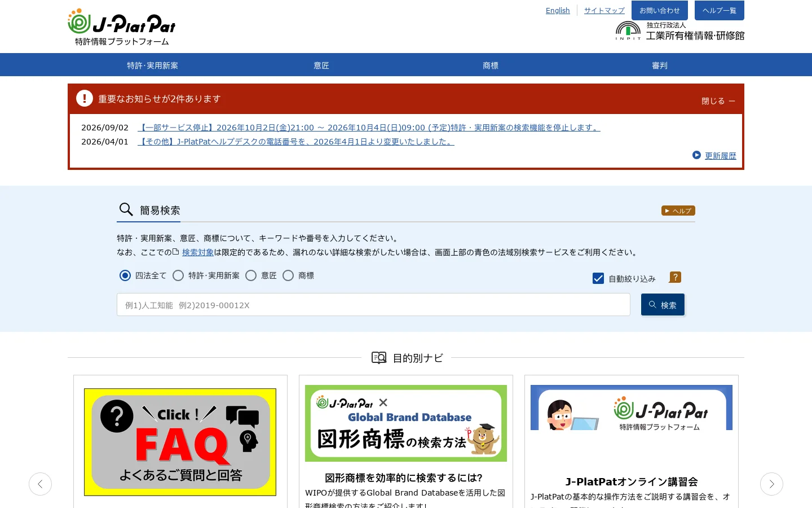Collapse notices with 閉じる
This screenshot has height=508, width=812.
point(718,101)
